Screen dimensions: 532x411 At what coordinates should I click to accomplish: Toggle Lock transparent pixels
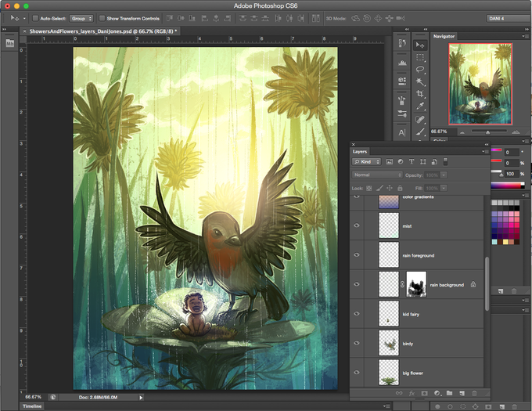(368, 188)
